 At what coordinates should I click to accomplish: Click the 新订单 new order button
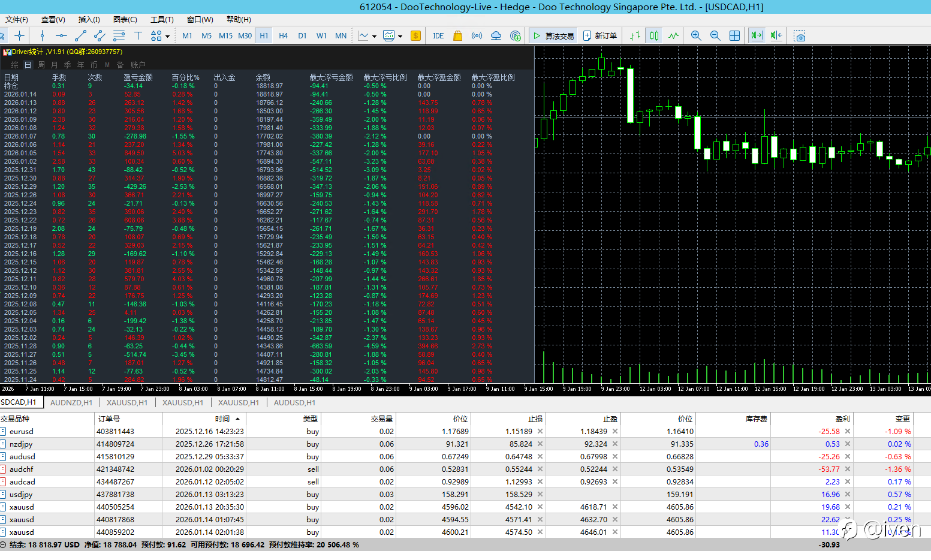click(x=599, y=36)
